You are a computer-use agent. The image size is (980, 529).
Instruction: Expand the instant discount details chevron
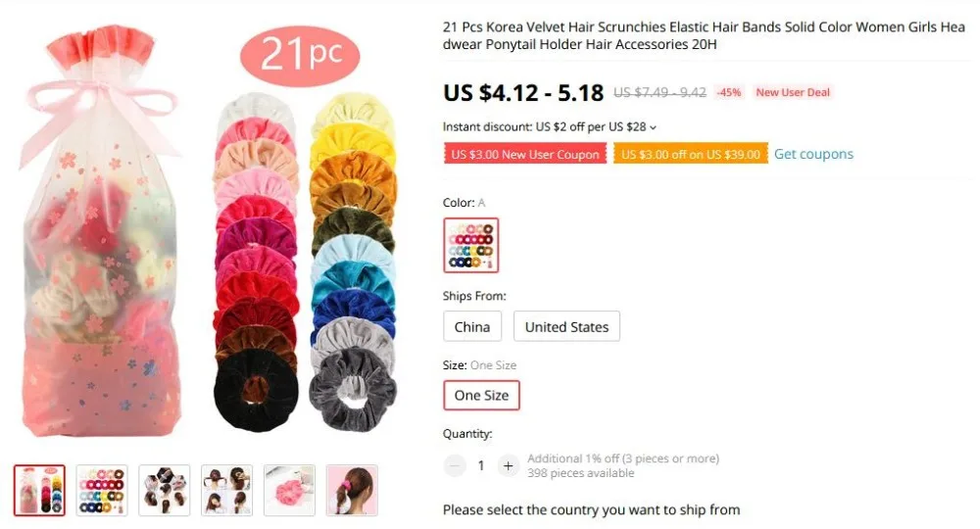coord(653,127)
